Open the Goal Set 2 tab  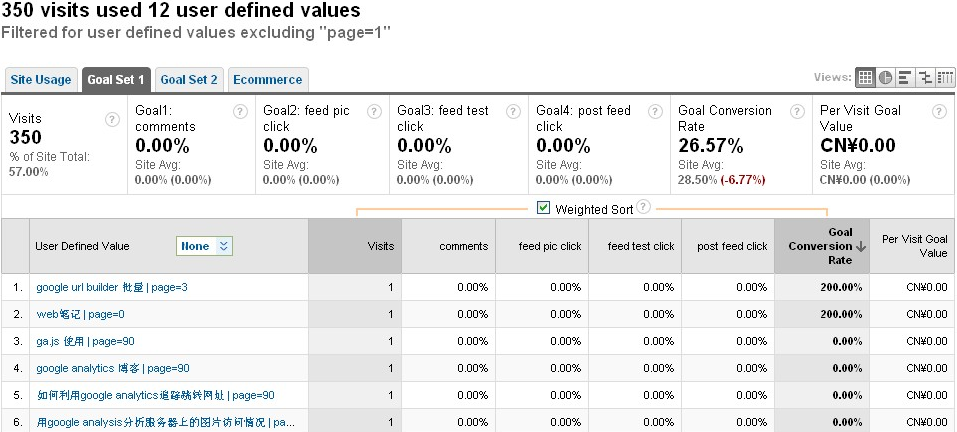coord(189,79)
